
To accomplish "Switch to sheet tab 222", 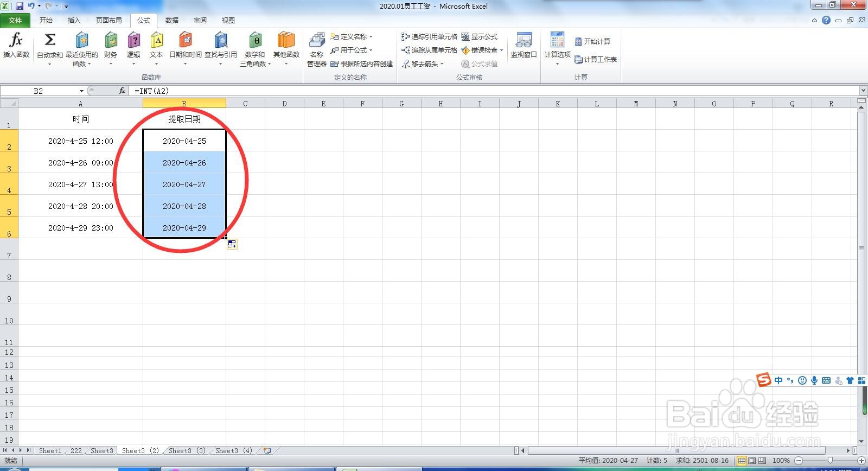I will pos(76,450).
